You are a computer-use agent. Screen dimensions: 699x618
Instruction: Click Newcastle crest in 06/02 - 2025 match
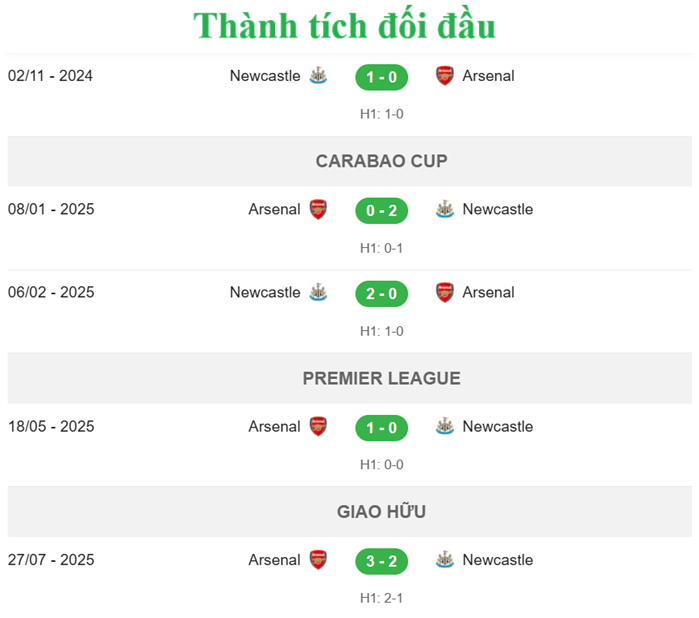tap(318, 293)
